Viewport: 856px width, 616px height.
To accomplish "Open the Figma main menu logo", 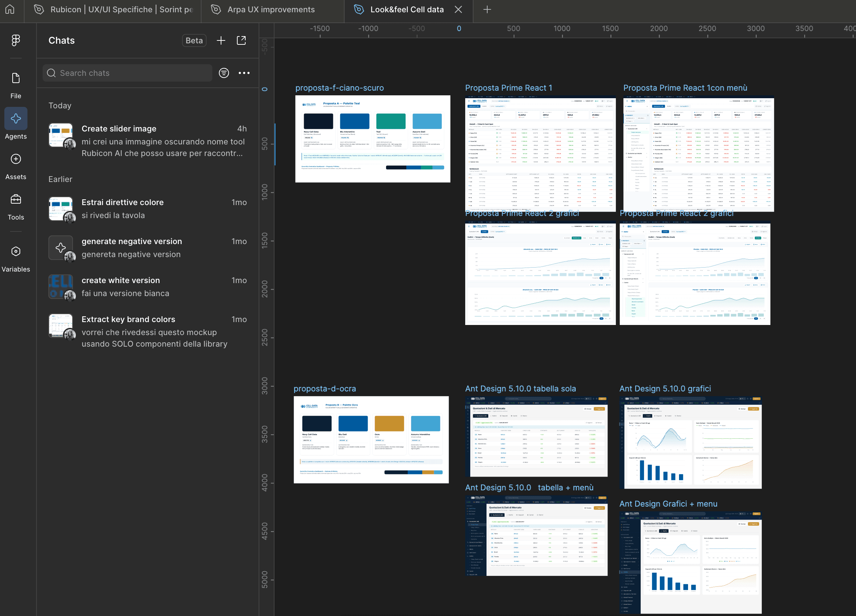I will (x=16, y=40).
